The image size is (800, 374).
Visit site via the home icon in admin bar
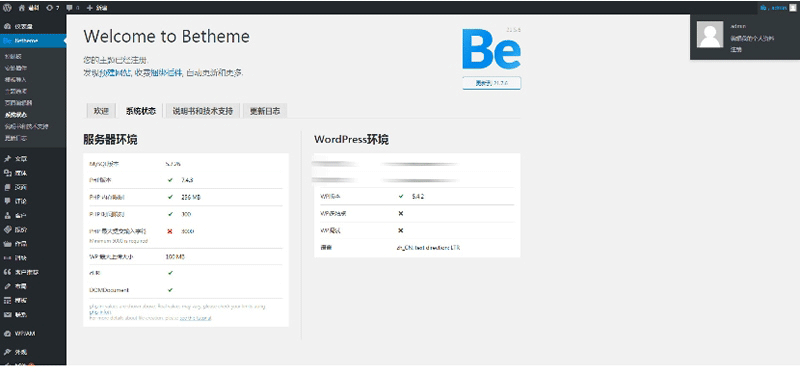tap(28, 8)
